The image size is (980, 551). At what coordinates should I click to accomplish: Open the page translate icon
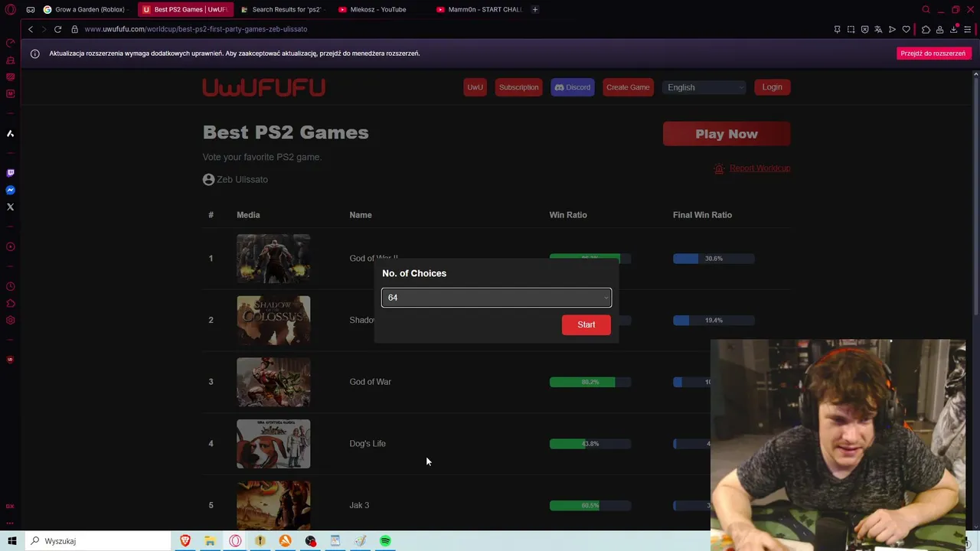pyautogui.click(x=878, y=29)
